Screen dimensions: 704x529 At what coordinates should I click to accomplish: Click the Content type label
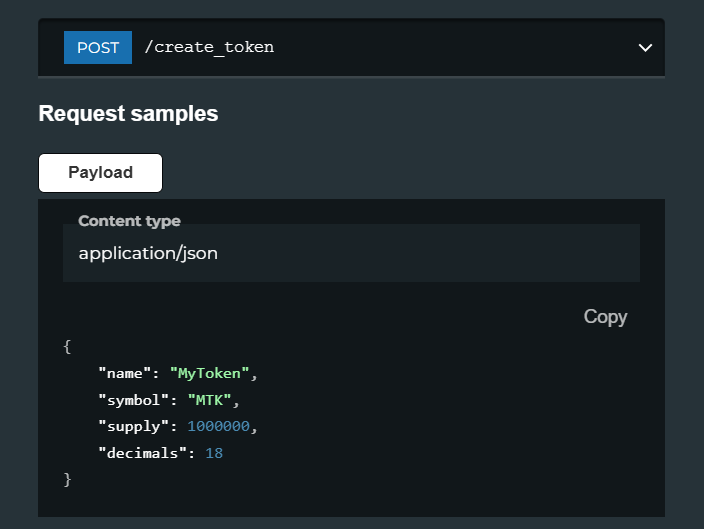click(129, 221)
